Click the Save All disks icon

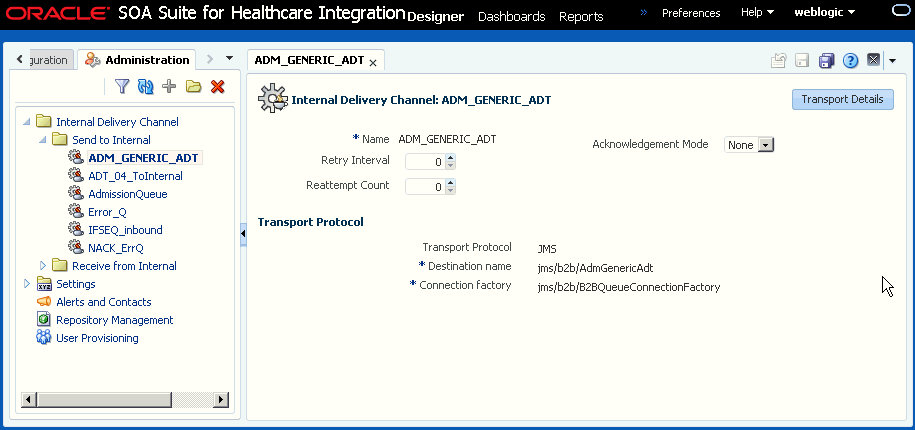pyautogui.click(x=826, y=60)
